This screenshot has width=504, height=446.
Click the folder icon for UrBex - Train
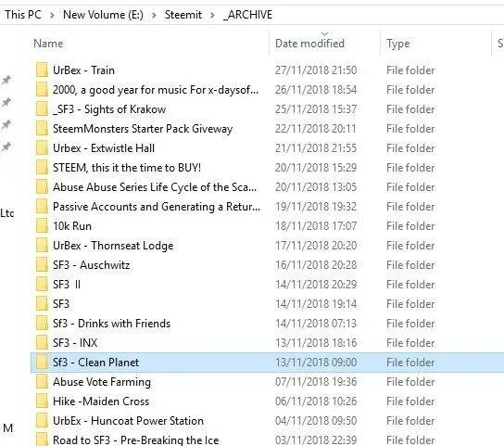[42, 70]
